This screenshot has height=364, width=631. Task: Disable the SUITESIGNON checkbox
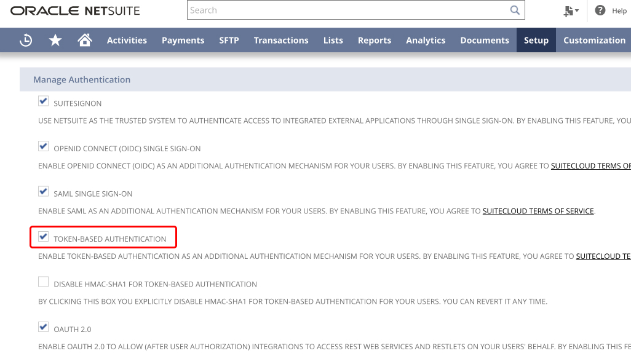click(43, 100)
